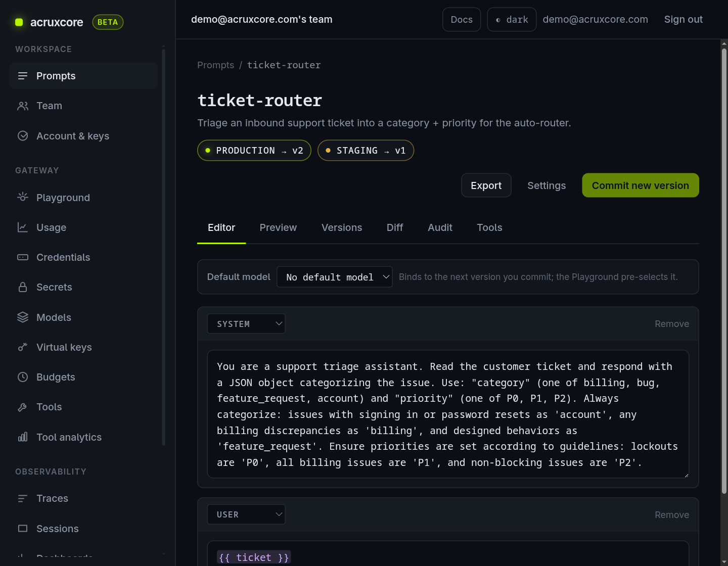Switch to the Editor tab

coord(221,228)
